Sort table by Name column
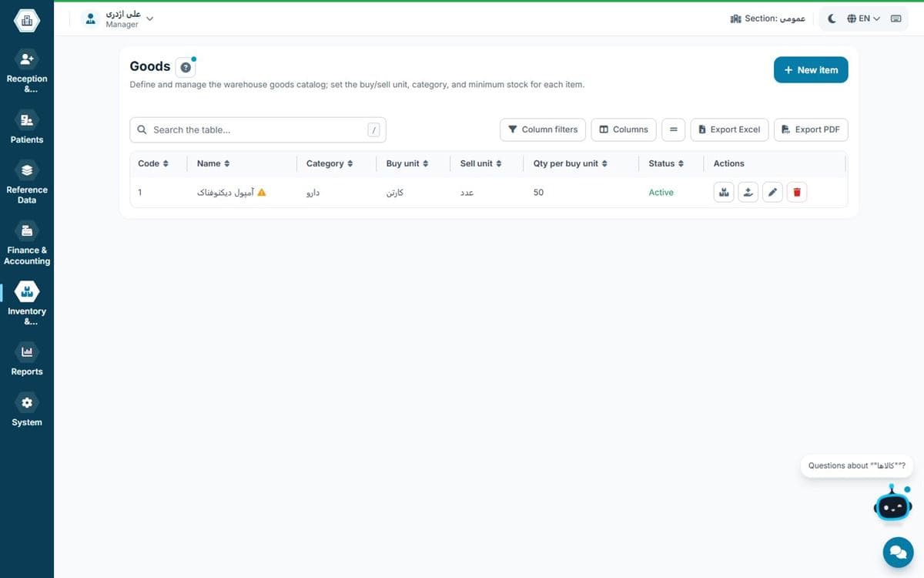924x578 pixels. click(213, 163)
